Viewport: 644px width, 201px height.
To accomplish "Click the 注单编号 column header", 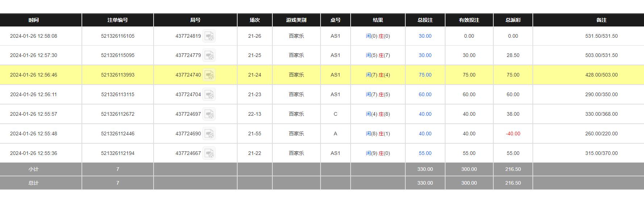I will tap(118, 20).
